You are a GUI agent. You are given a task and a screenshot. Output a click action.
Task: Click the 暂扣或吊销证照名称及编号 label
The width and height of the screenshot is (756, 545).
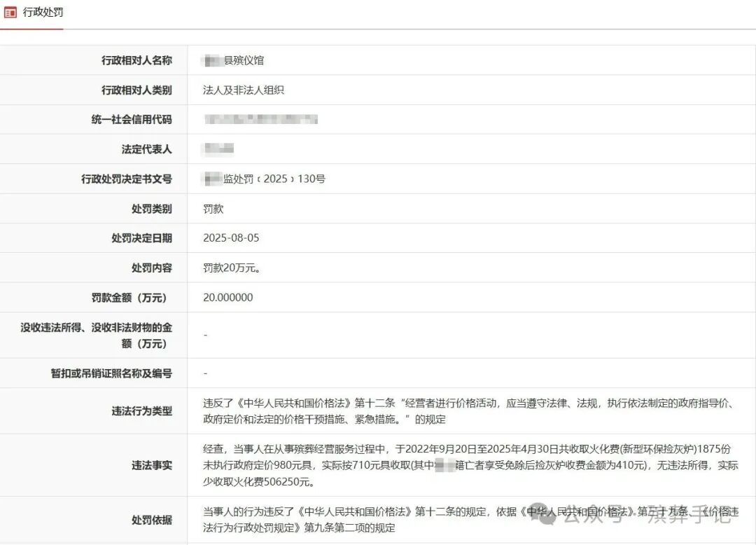tap(111, 373)
